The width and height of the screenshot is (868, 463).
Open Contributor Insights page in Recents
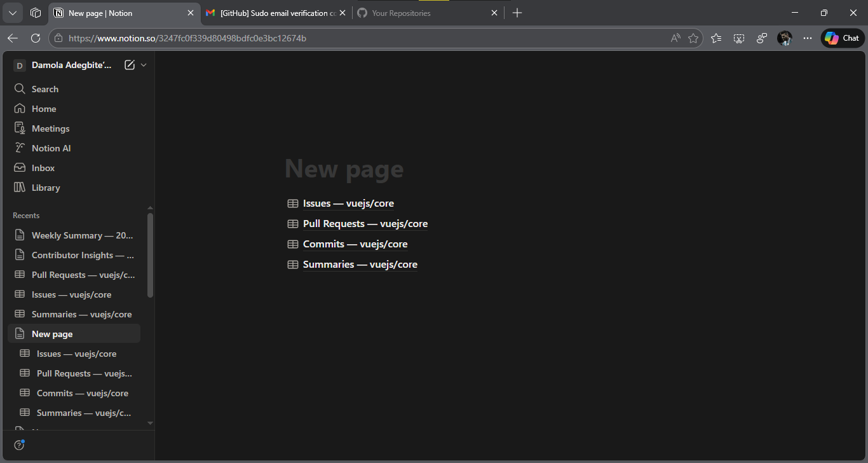point(74,255)
